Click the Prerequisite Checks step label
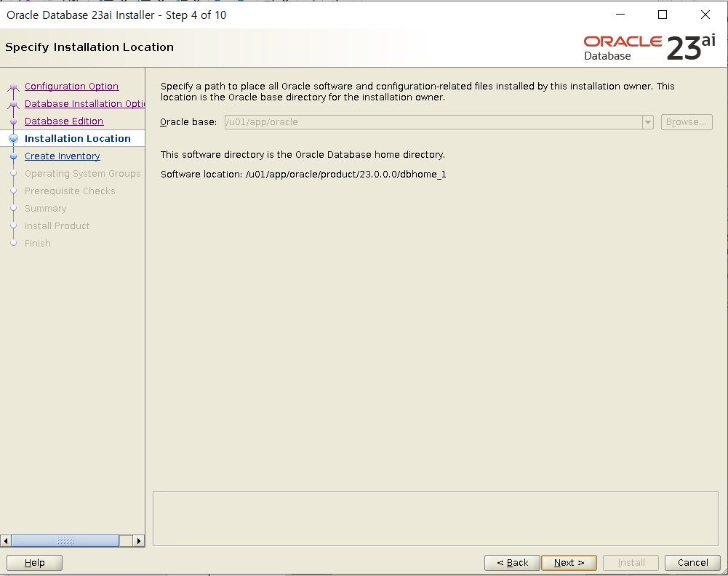 (x=70, y=191)
